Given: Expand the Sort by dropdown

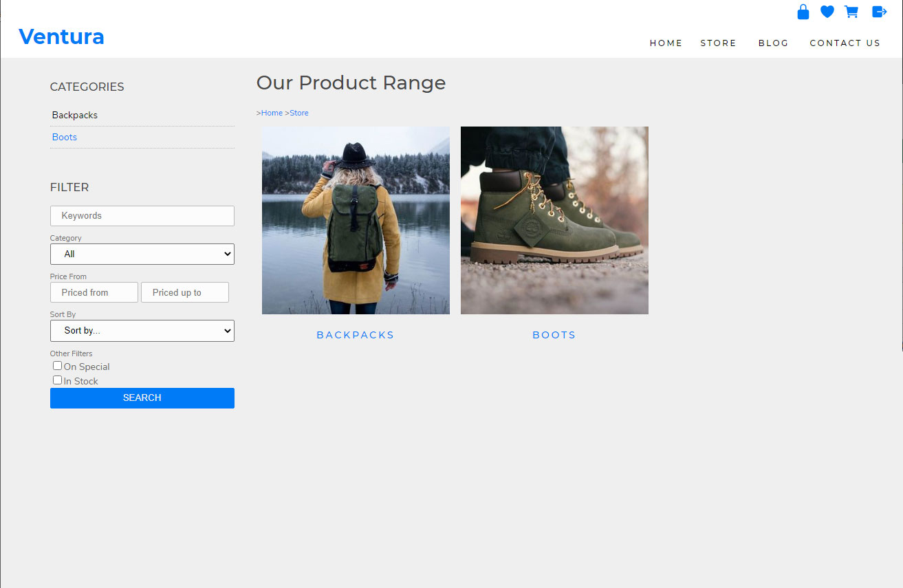Looking at the screenshot, I should click(142, 331).
